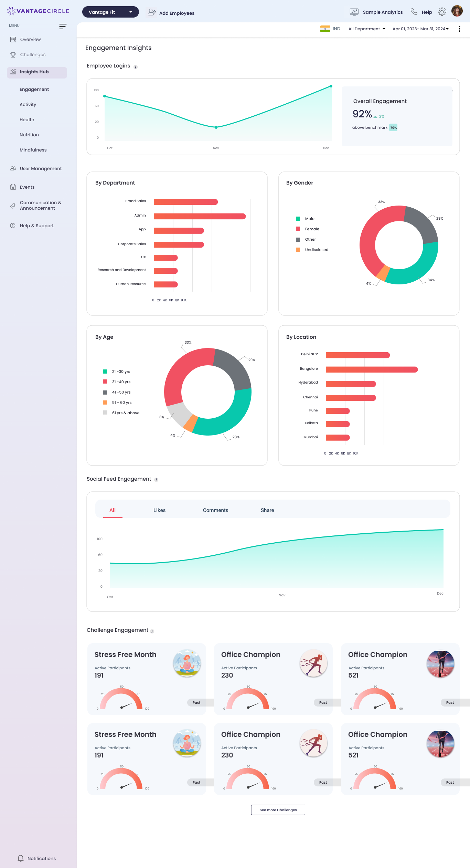Click the Help phone icon
The height and width of the screenshot is (868, 470).
(414, 12)
